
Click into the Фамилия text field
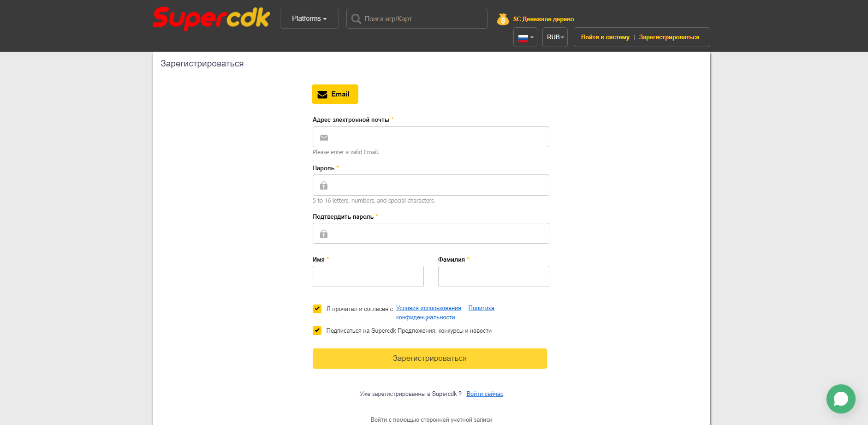[493, 276]
